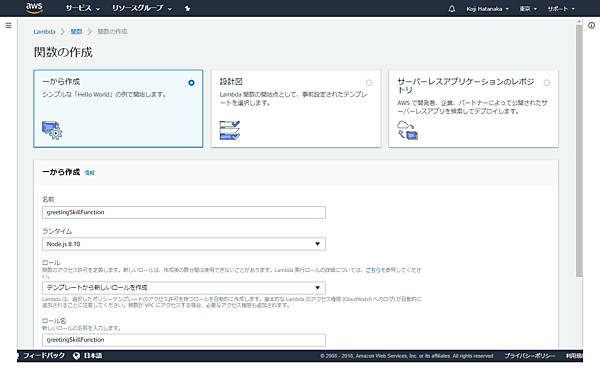Click the ランタイム field label
This screenshot has height=375, width=600.
pos(57,232)
